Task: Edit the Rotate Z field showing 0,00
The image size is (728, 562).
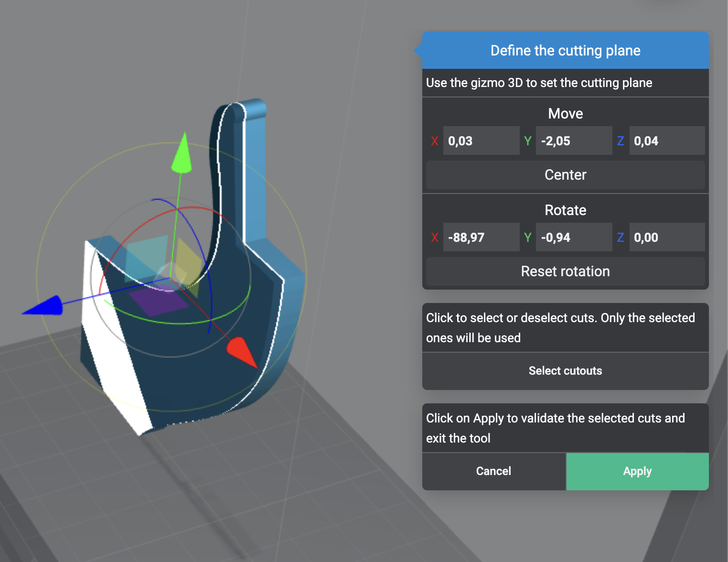Action: coord(666,238)
